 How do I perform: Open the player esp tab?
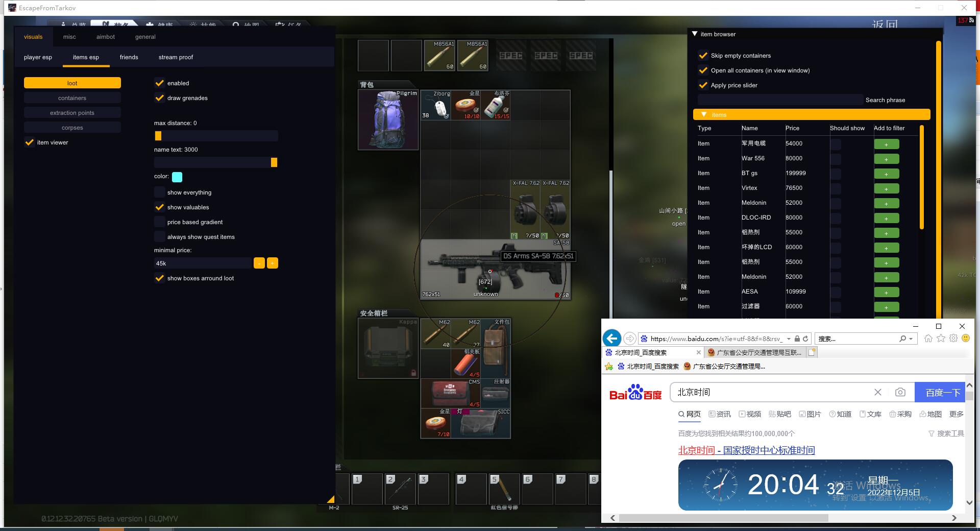coord(38,57)
